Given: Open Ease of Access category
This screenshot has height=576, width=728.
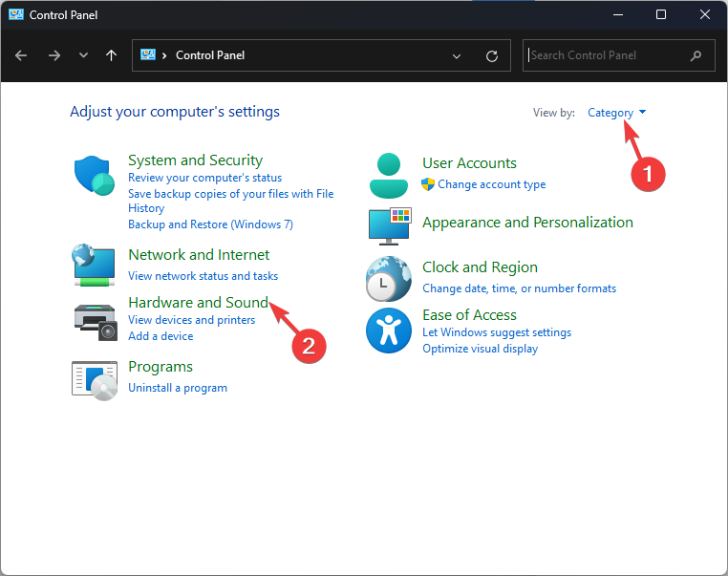Looking at the screenshot, I should [469, 315].
